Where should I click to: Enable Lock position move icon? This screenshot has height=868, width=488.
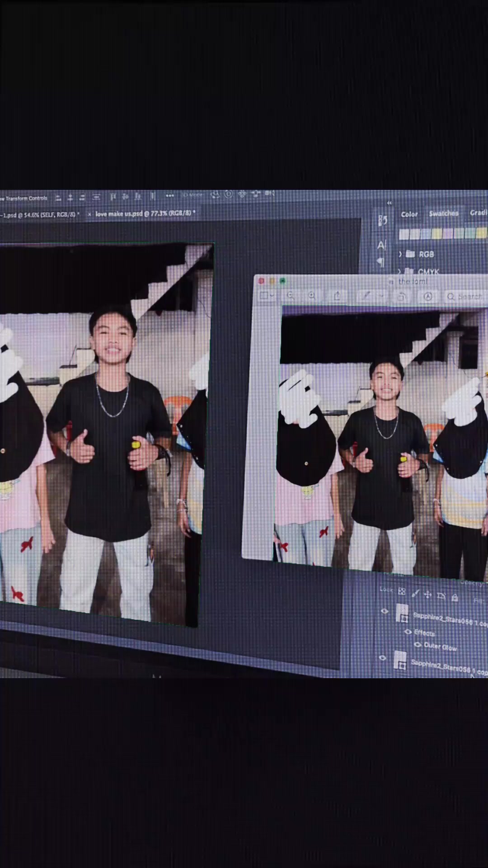(x=428, y=594)
